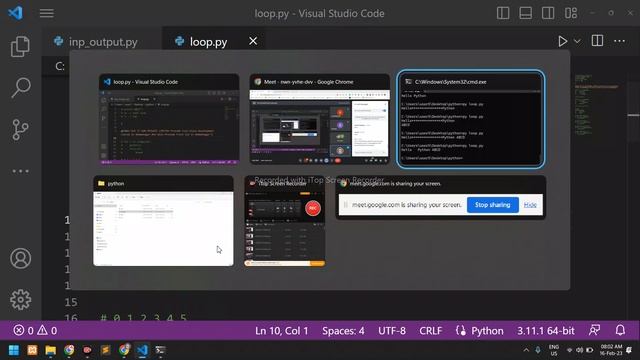Split the editor right
The height and width of the screenshot is (360, 640).
click(x=597, y=41)
